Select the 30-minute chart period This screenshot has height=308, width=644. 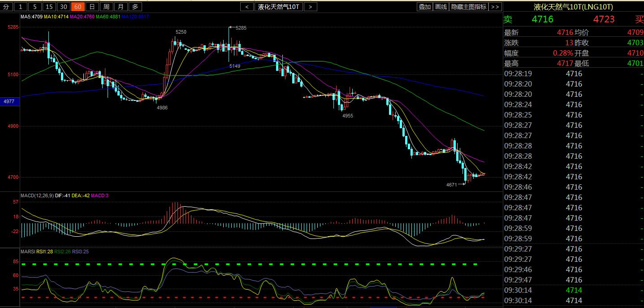[64, 6]
